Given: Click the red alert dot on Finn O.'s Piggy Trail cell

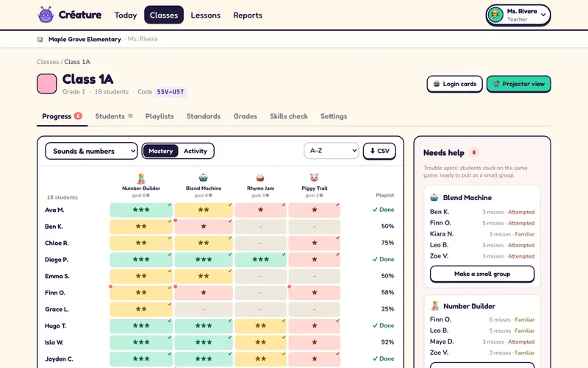Looking at the screenshot, I should point(290,286).
